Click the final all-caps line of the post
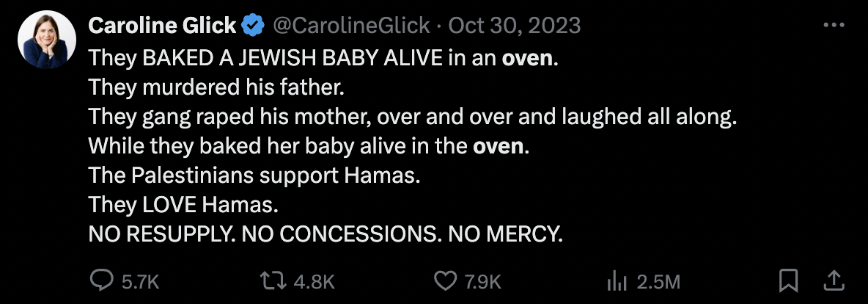This screenshot has width=868, height=304. (325, 234)
